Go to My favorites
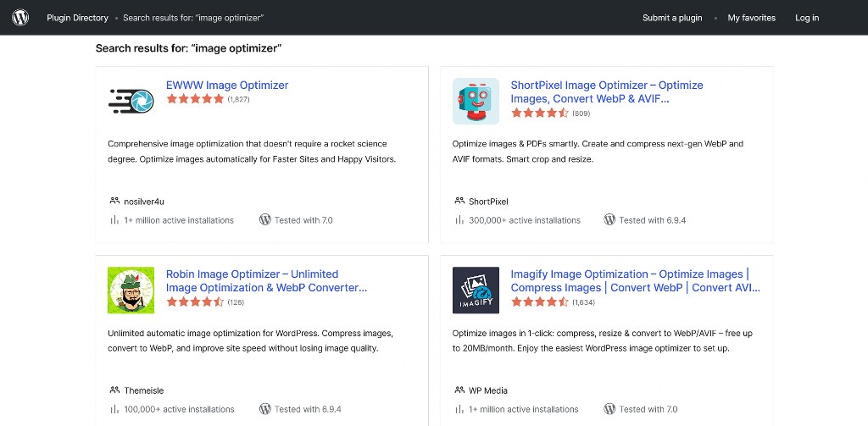868x426 pixels. (751, 18)
